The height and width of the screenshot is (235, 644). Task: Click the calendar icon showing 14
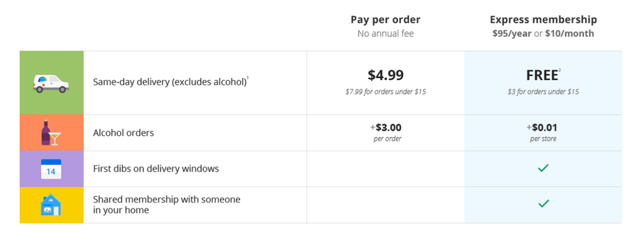coord(51,169)
